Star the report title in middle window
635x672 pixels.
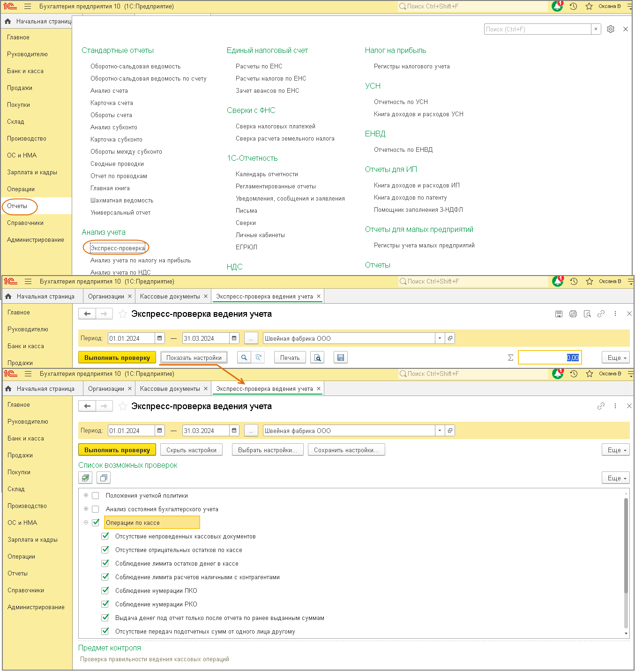tap(123, 314)
